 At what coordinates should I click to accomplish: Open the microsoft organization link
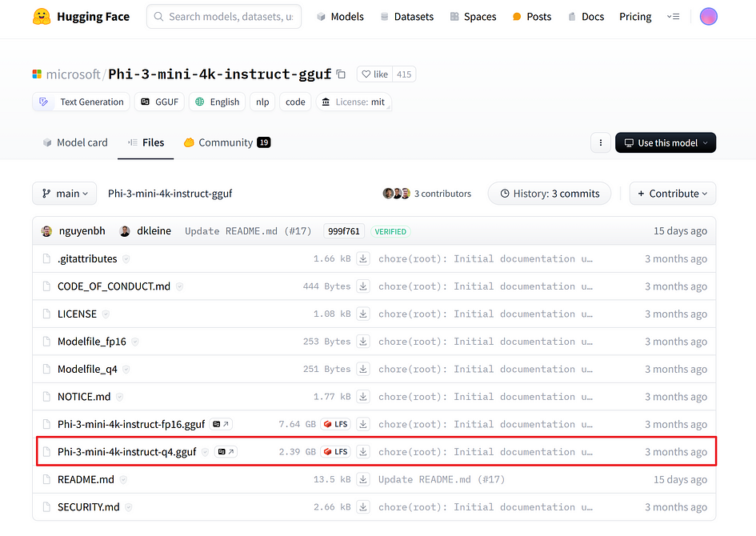click(73, 74)
